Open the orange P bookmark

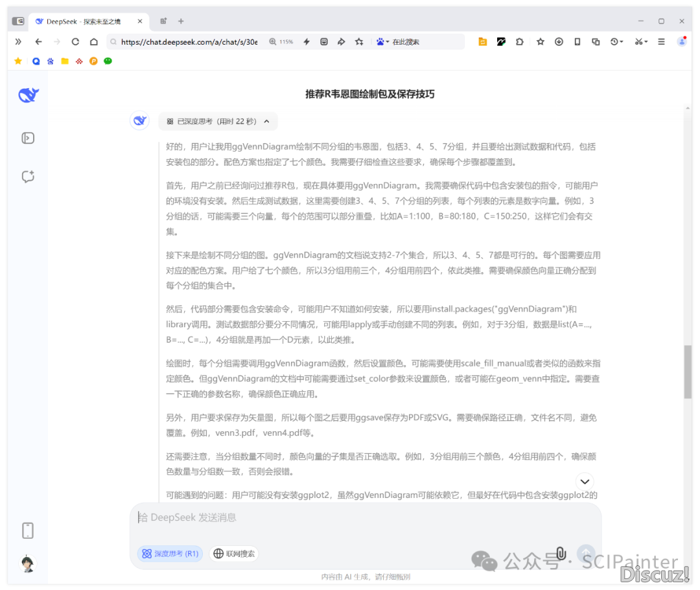[93, 61]
